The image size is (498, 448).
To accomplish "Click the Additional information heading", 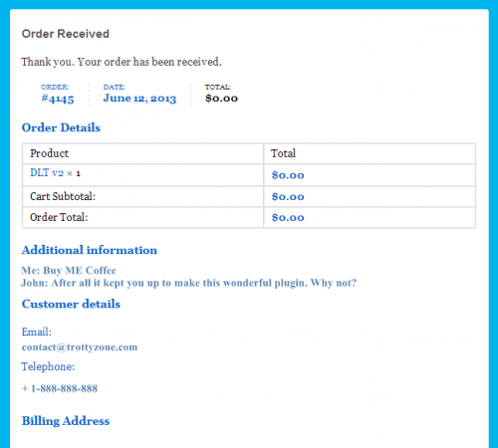I will (x=90, y=250).
